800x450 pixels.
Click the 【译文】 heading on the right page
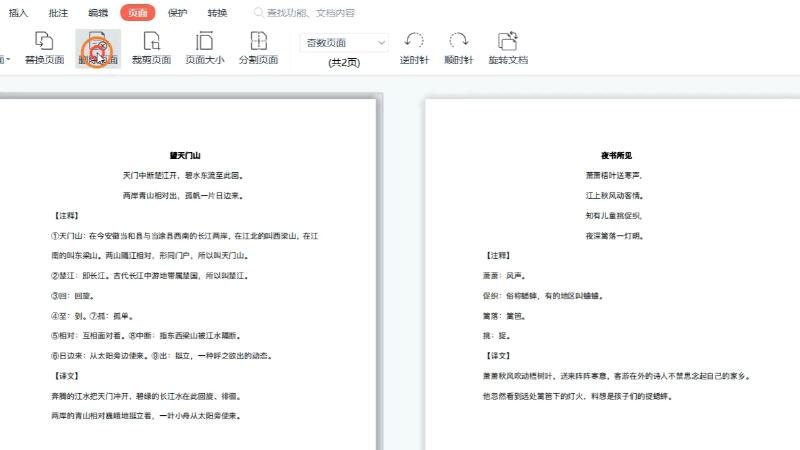pos(497,356)
